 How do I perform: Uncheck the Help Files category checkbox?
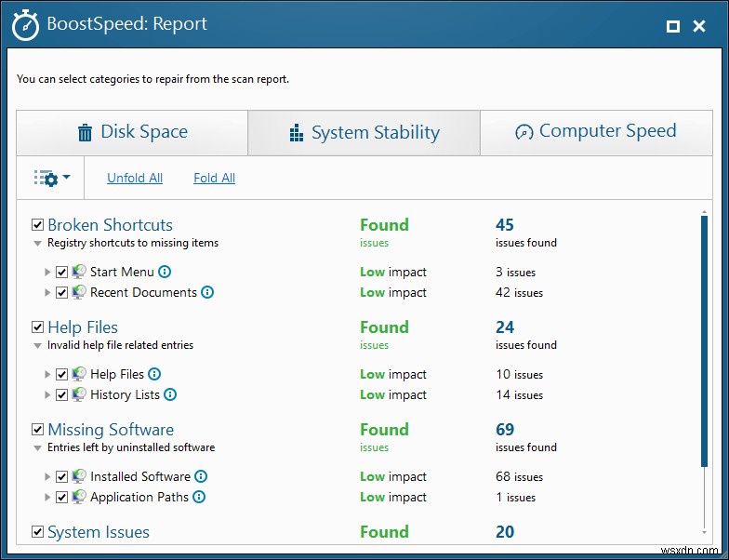(37, 327)
